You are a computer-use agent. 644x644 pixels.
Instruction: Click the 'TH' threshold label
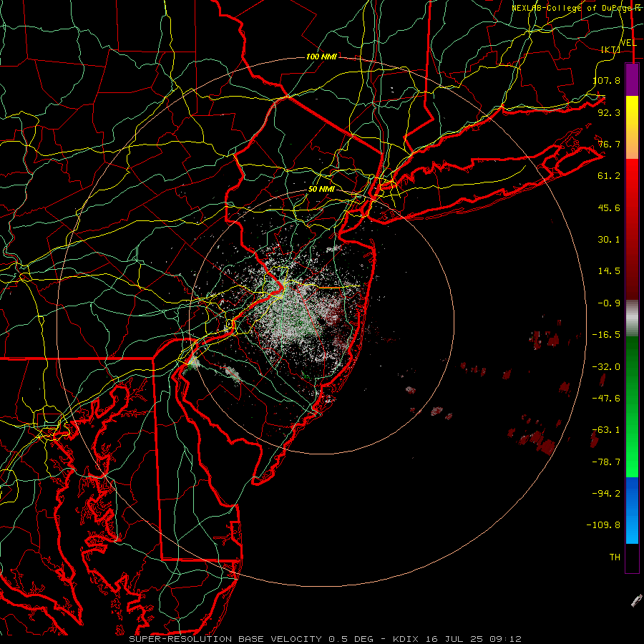[615, 557]
